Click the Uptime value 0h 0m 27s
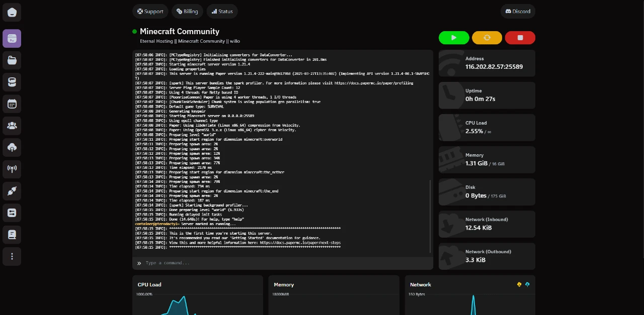Screen dimensions: 644x315 click(x=480, y=99)
